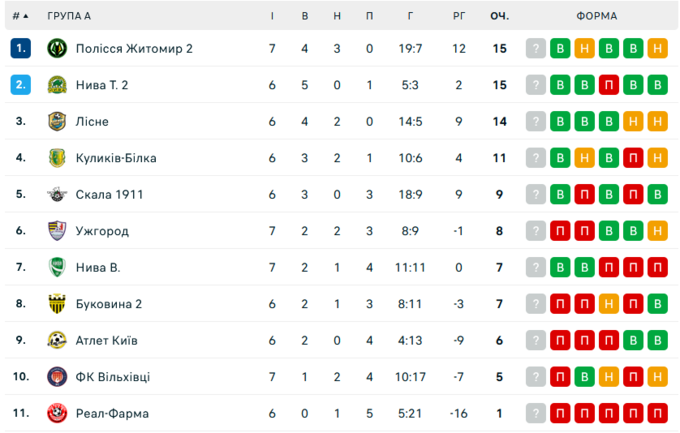This screenshot has width=680, height=433.
Task: Click the ГРУПА А column header
Action: [69, 16]
